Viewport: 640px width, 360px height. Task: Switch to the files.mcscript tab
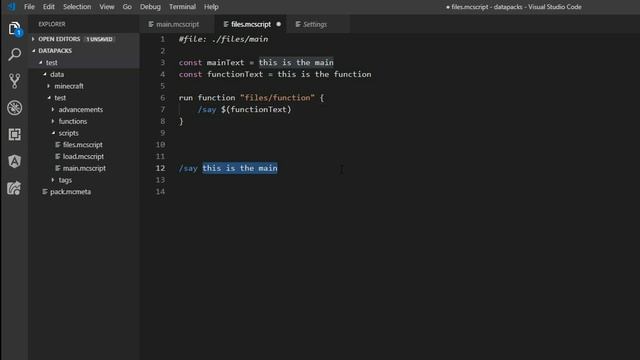(251, 24)
